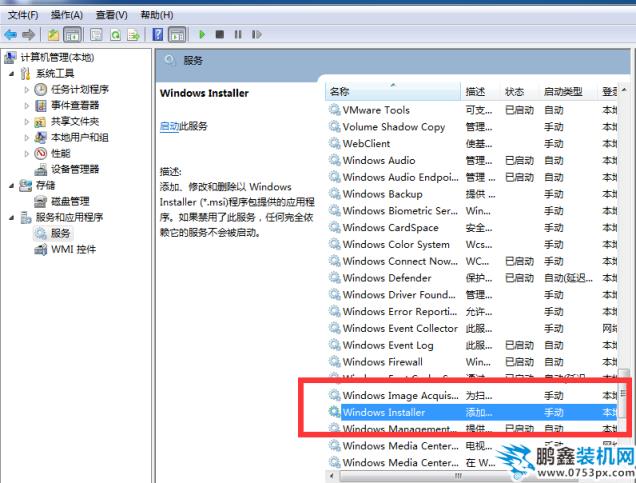636x483 pixels.
Task: Select the Windows Defender service
Action: 473,278
